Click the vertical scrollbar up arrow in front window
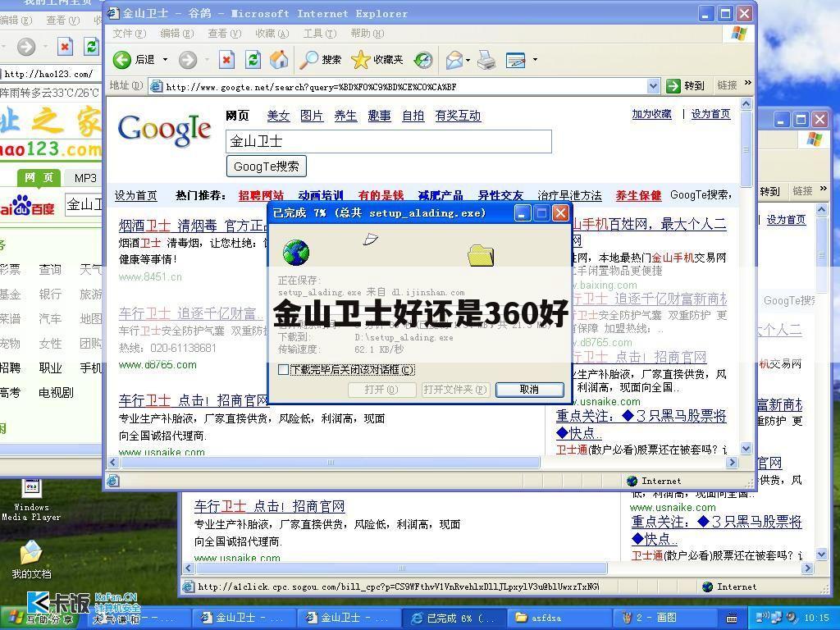Image resolution: width=840 pixels, height=630 pixels. click(x=746, y=104)
